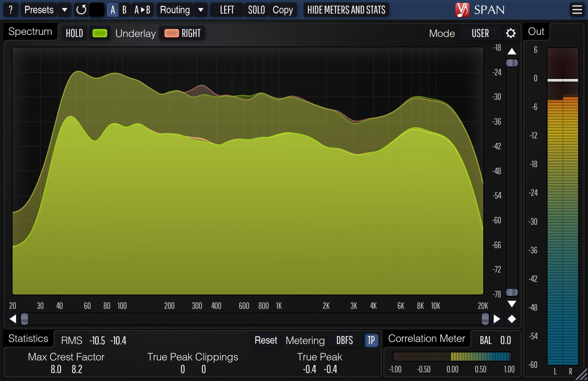Click Hide Meters and Stats button
The image size is (588, 381).
pos(346,10)
